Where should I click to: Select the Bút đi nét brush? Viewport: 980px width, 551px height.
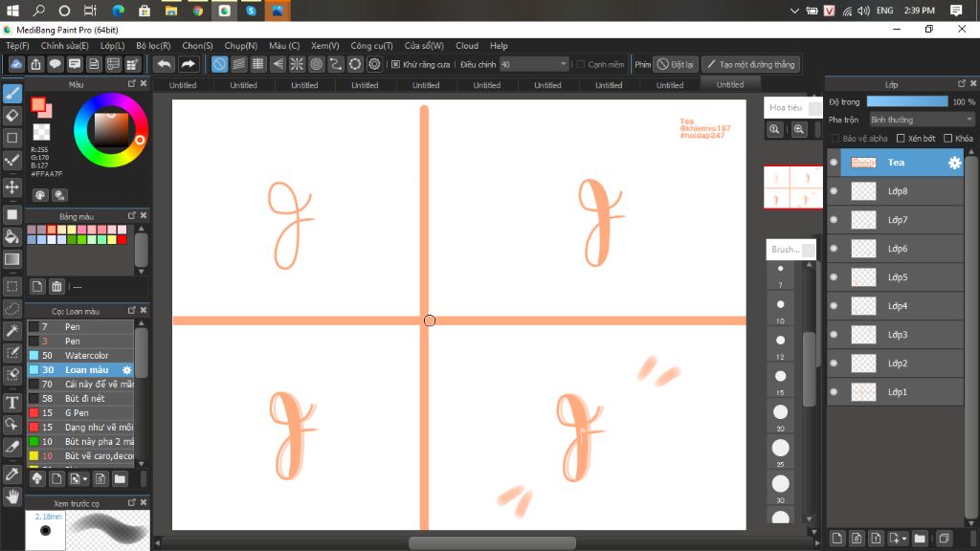tap(80, 399)
